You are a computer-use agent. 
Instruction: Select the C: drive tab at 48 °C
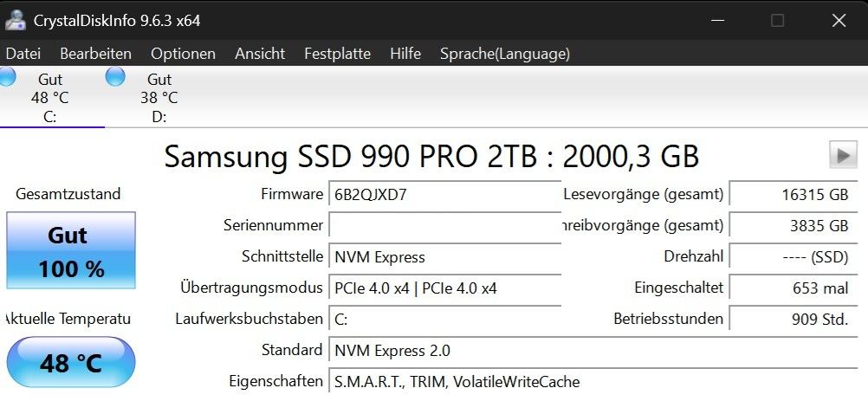coord(50,98)
